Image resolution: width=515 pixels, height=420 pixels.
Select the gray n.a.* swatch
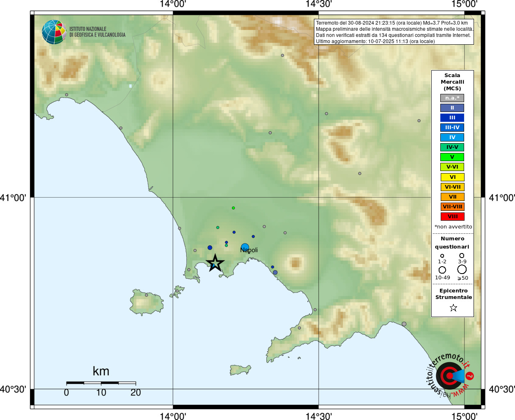(x=452, y=98)
